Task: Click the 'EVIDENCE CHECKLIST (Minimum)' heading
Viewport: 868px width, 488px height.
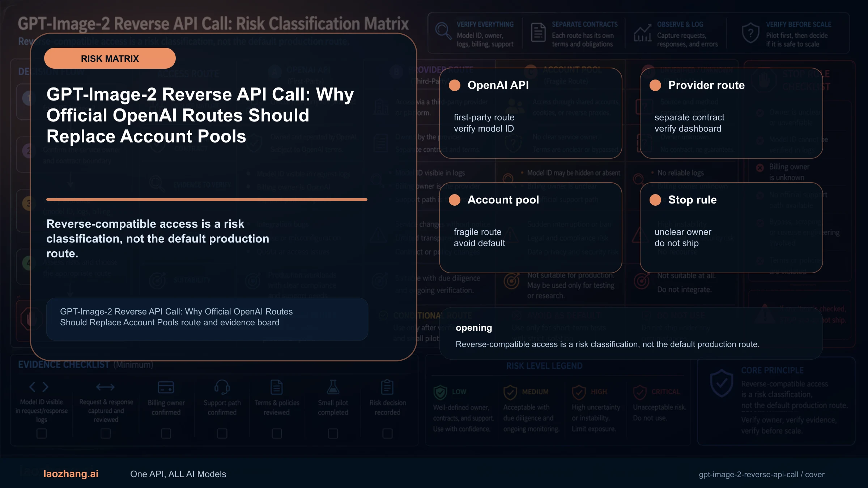Action: point(86,365)
